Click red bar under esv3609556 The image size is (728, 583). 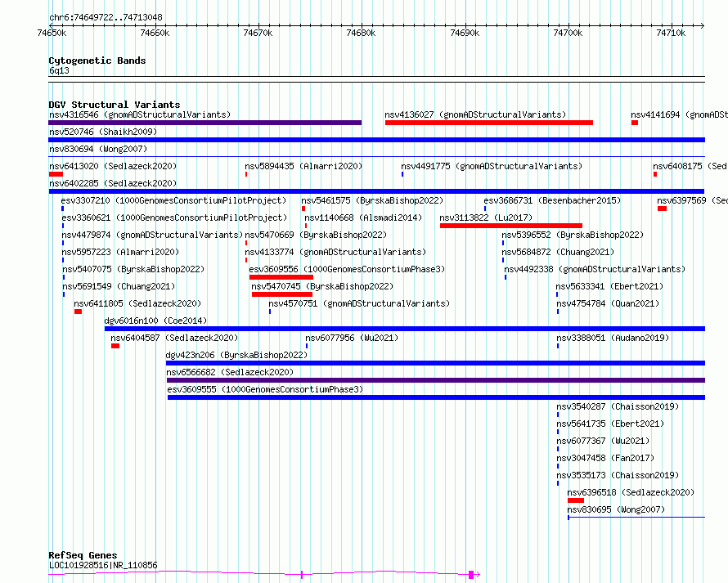281,277
